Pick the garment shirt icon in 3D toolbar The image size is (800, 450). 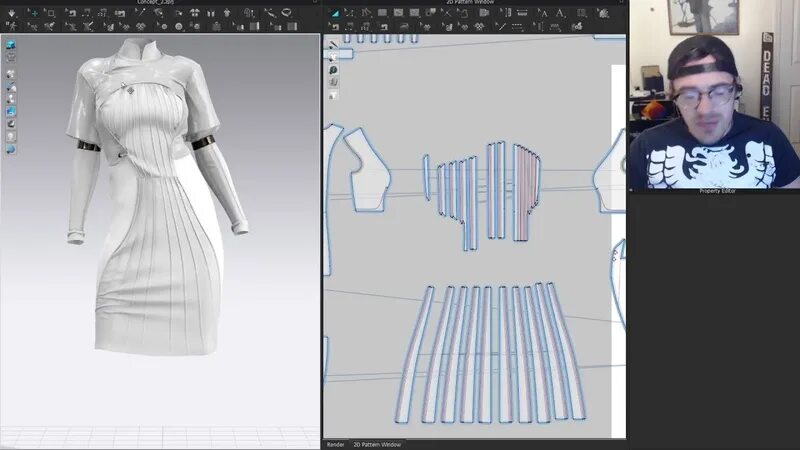point(227,14)
